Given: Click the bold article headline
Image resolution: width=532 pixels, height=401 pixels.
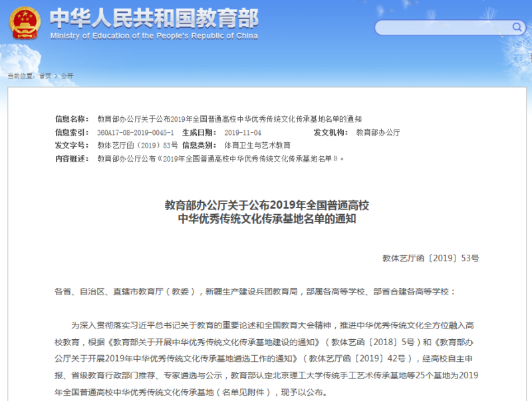Looking at the screenshot, I should [x=266, y=211].
